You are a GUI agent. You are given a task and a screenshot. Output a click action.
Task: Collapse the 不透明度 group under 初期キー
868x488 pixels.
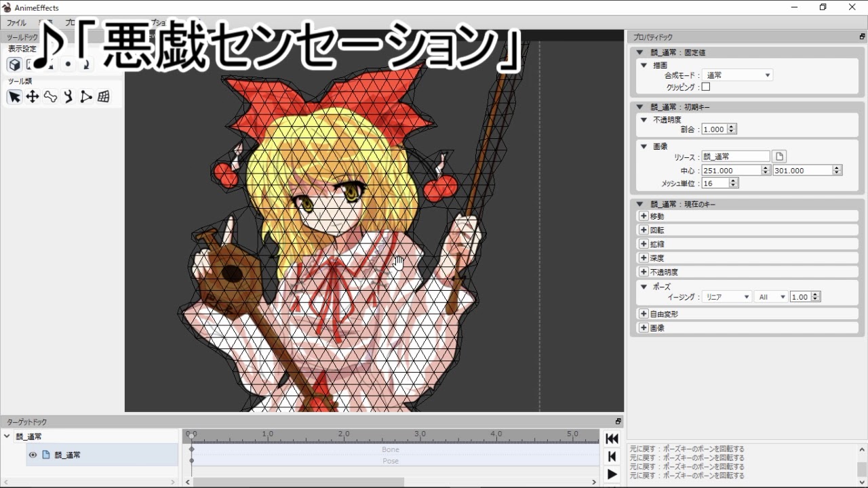644,119
